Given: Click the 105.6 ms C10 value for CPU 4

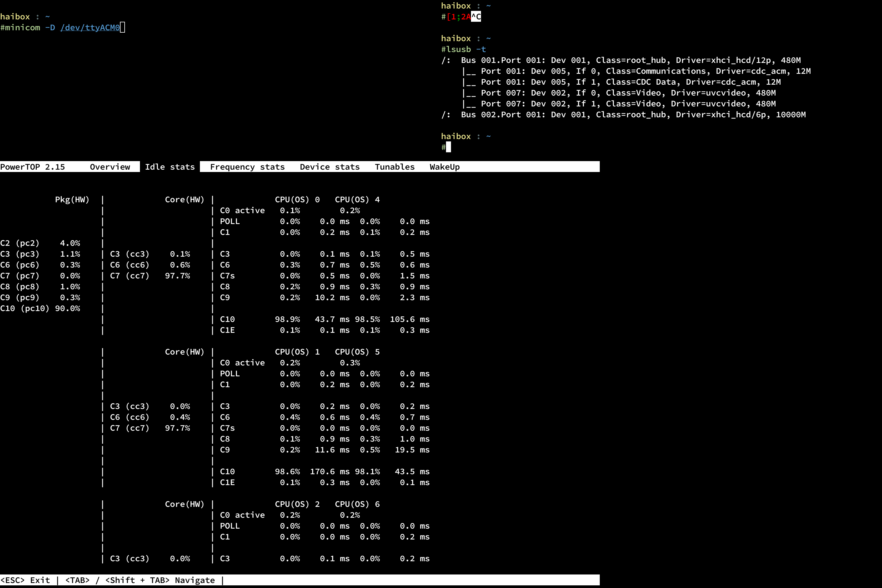Looking at the screenshot, I should click(x=410, y=319).
